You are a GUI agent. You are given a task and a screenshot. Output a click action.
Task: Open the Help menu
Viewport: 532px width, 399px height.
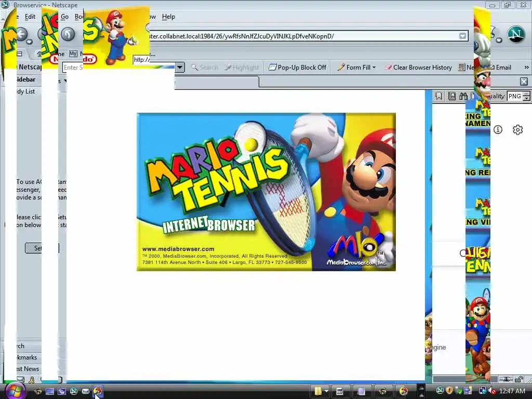[168, 17]
